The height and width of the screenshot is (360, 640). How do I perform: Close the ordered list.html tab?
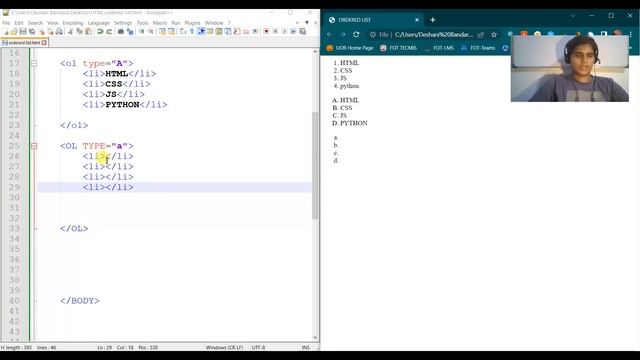click(44, 42)
